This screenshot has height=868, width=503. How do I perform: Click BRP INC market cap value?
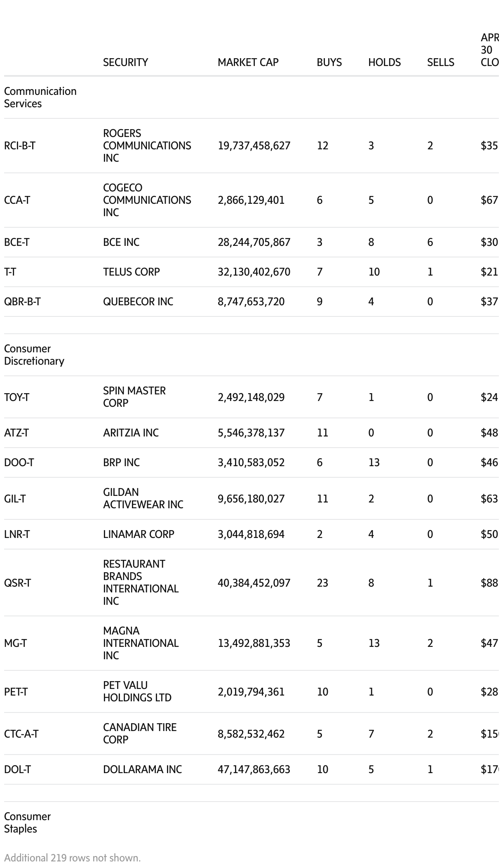click(x=251, y=462)
